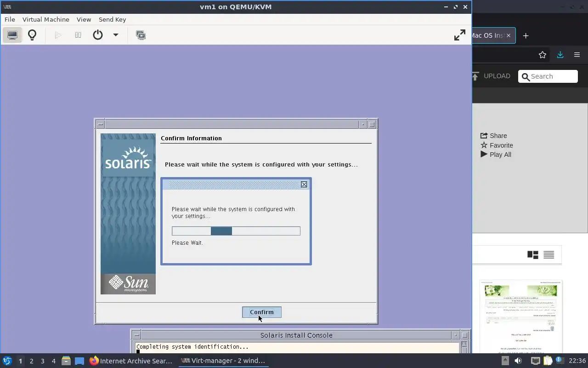
Task: Switch to workspace 4
Action: click(53, 361)
